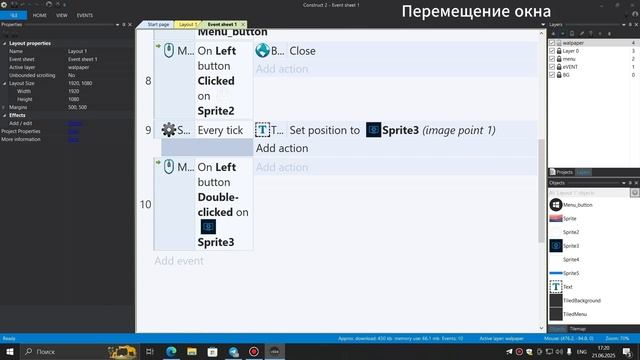Click Add action under Browser Close

[282, 69]
